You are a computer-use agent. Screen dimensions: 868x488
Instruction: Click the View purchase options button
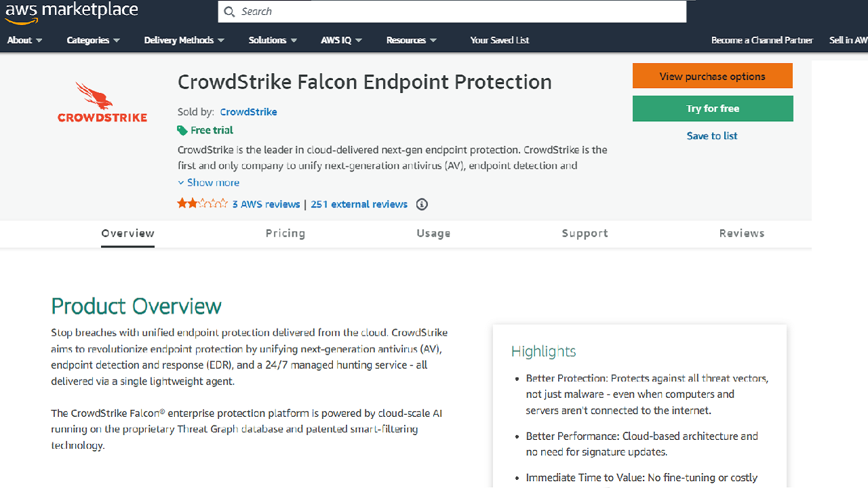tap(712, 75)
